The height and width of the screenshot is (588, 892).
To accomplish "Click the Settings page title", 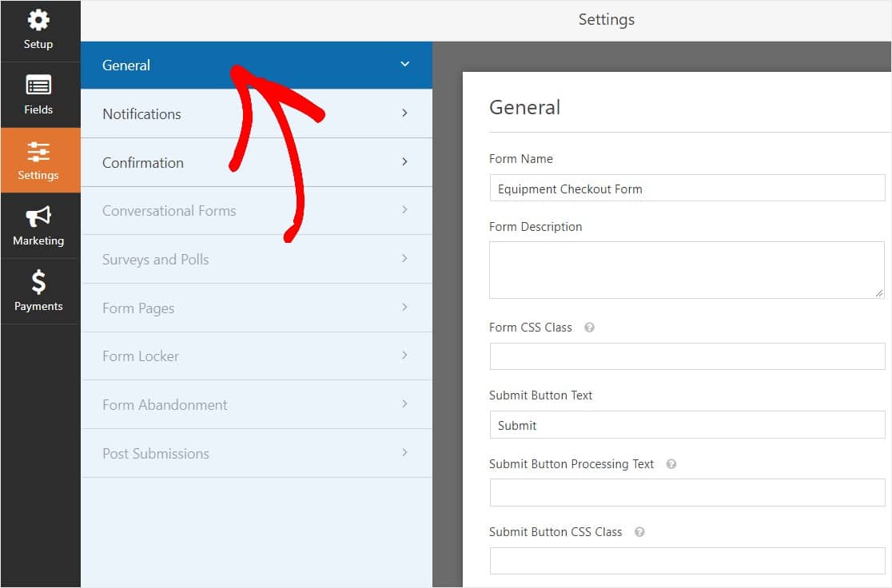I will click(607, 20).
